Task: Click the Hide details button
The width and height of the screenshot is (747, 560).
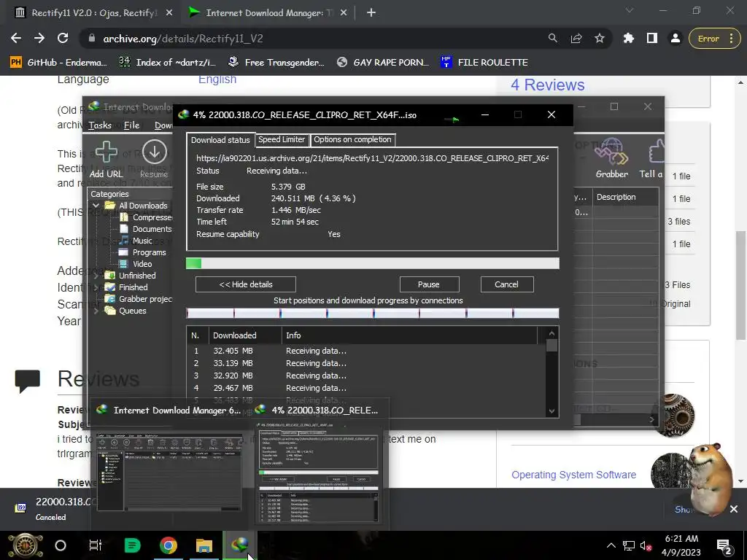Action: tap(246, 284)
